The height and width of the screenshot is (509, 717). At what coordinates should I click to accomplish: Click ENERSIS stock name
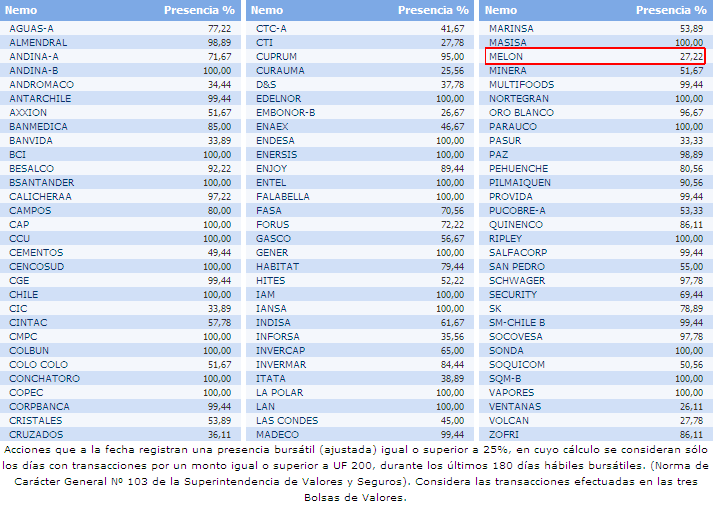[x=277, y=155]
